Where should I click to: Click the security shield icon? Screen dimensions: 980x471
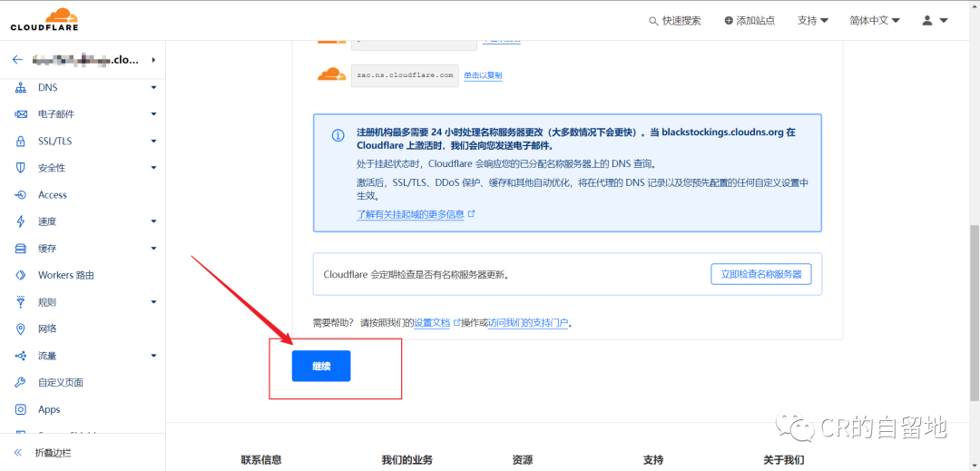[x=21, y=168]
